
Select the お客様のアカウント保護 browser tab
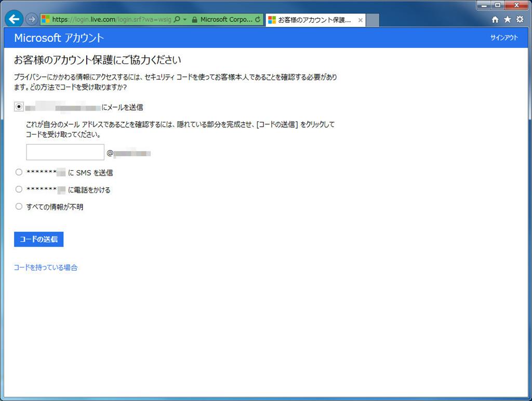coord(315,20)
